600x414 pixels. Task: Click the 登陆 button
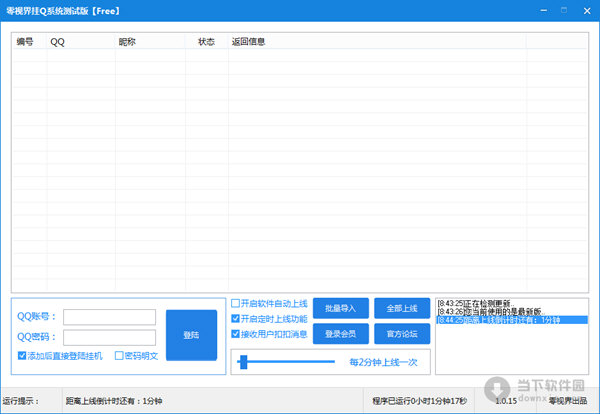[x=191, y=335]
